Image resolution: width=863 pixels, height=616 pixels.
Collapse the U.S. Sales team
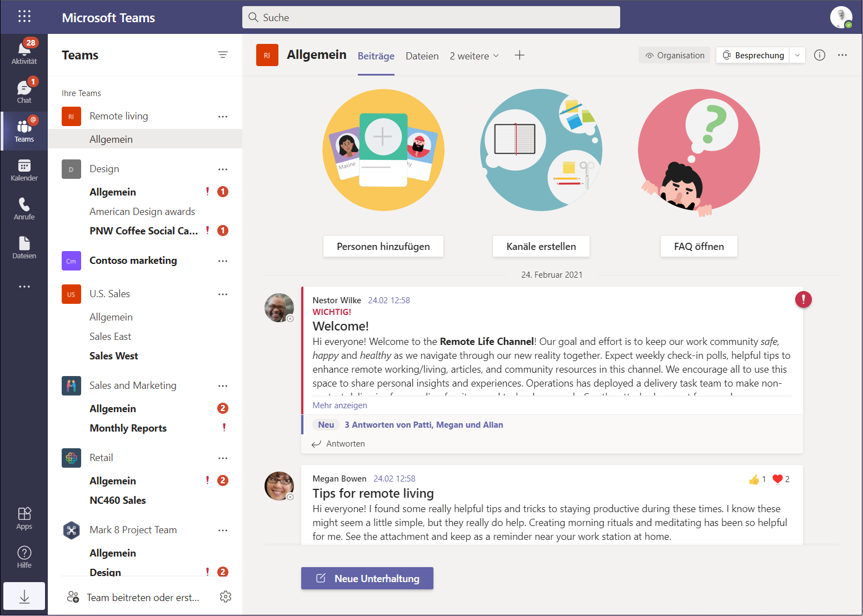109,294
